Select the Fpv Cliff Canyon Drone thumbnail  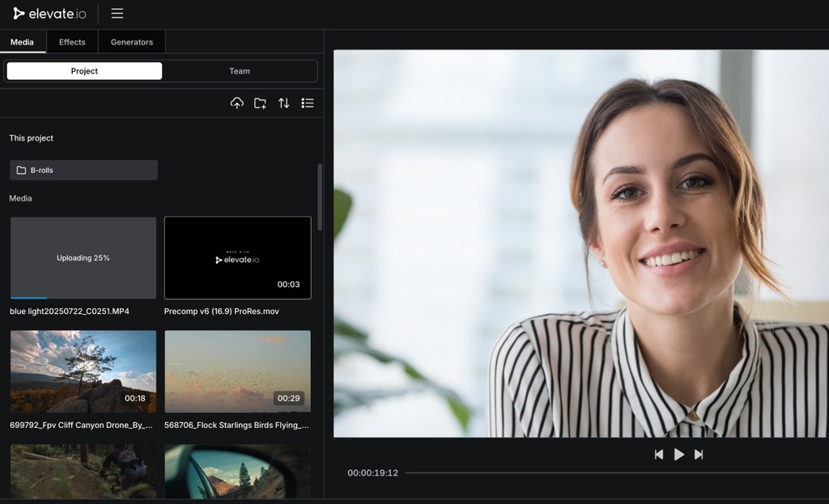coord(83,371)
